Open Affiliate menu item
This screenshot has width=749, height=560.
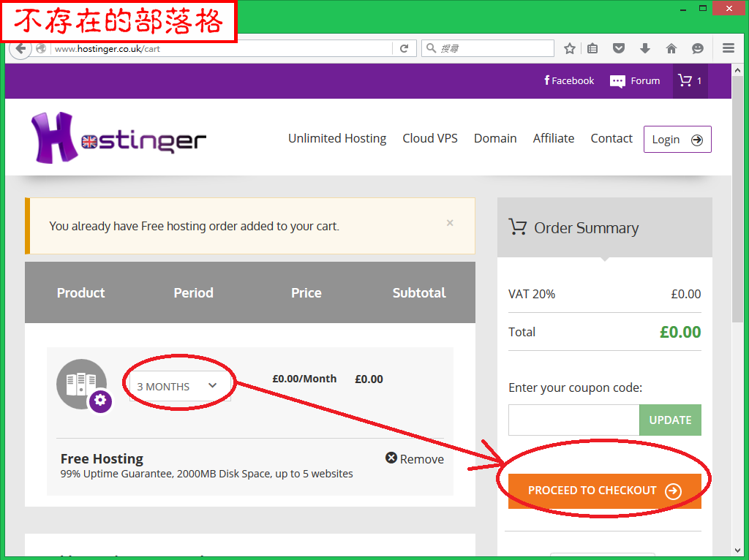click(x=554, y=138)
